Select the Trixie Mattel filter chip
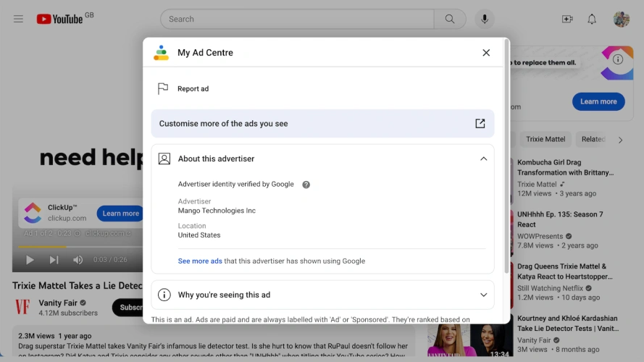Image resolution: width=644 pixels, height=362 pixels. (x=545, y=139)
